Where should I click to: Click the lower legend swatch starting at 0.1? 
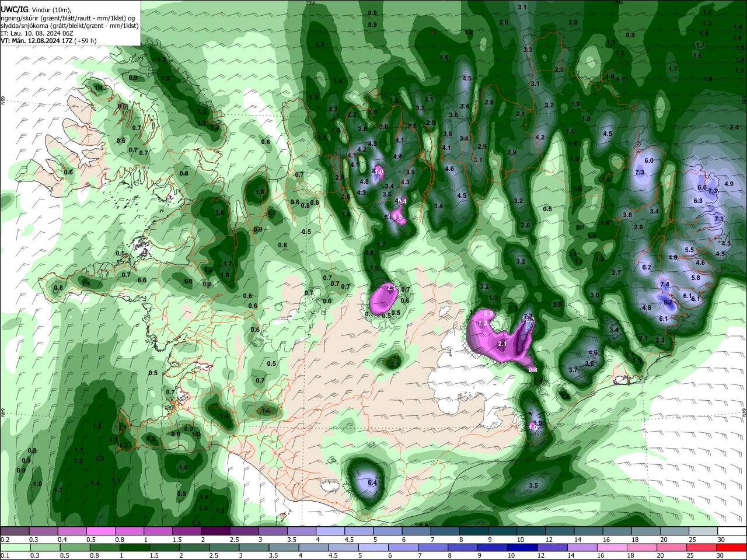pyautogui.click(x=15, y=547)
